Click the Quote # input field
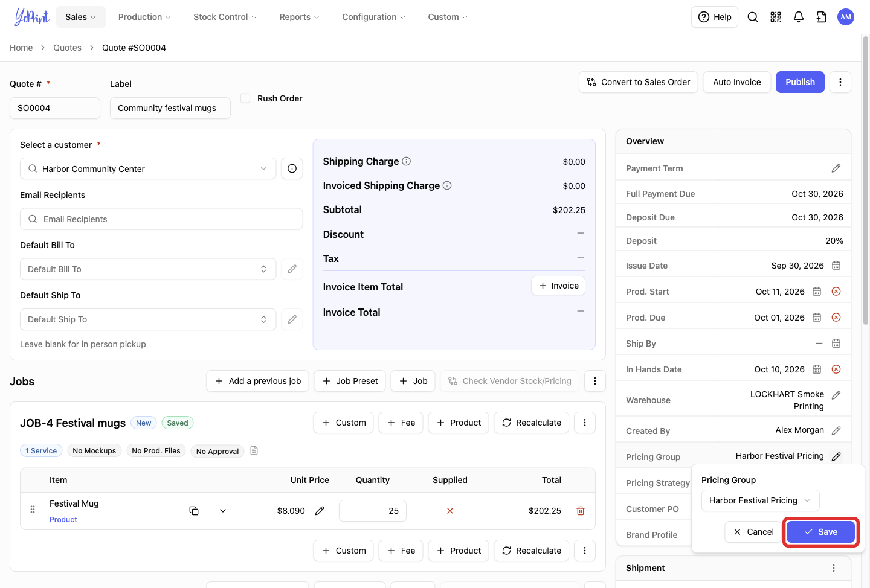 [x=55, y=108]
